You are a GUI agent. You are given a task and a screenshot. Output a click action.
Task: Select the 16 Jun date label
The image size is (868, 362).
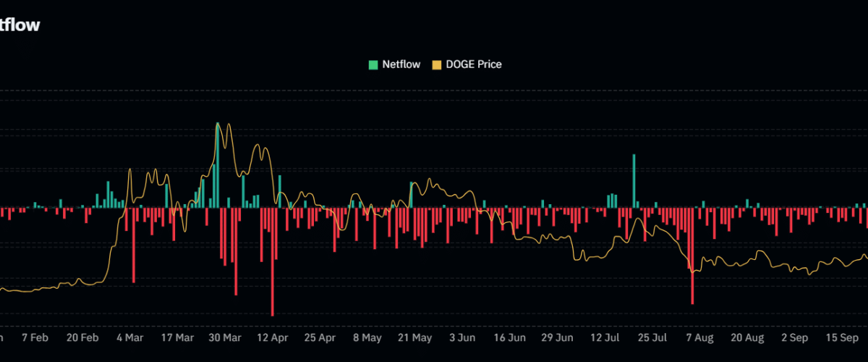pos(510,338)
